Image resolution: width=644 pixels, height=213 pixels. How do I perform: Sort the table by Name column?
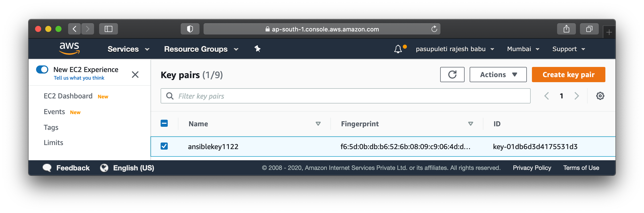pyautogui.click(x=318, y=123)
